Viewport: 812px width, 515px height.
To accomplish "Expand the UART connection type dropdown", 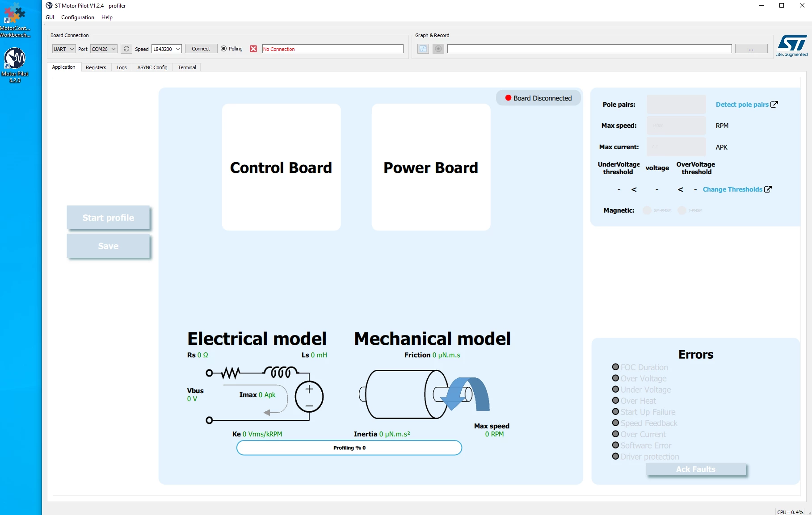I will (x=63, y=49).
